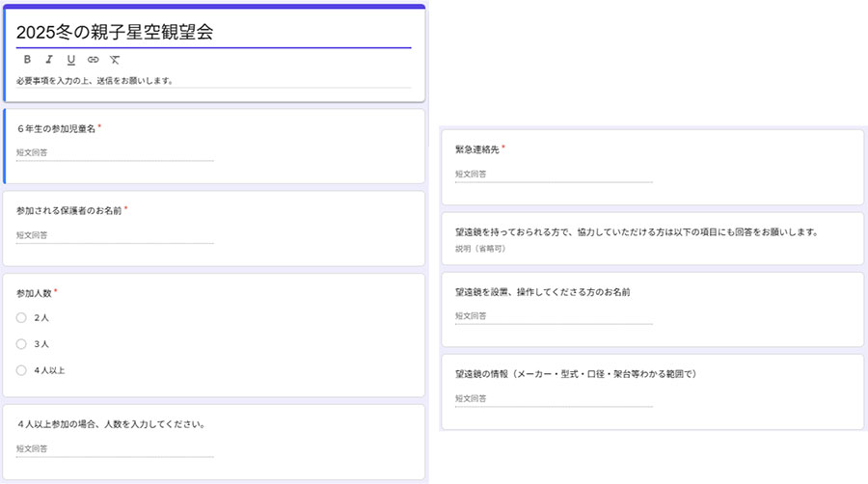Clear formatting with the remove-format icon
This screenshot has width=868, height=484.
(x=115, y=59)
